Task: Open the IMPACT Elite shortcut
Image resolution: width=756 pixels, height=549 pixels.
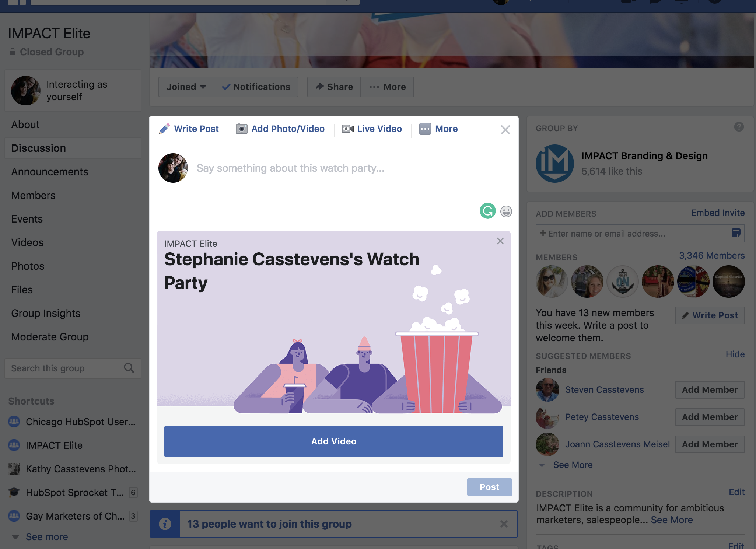Action: pyautogui.click(x=45, y=445)
